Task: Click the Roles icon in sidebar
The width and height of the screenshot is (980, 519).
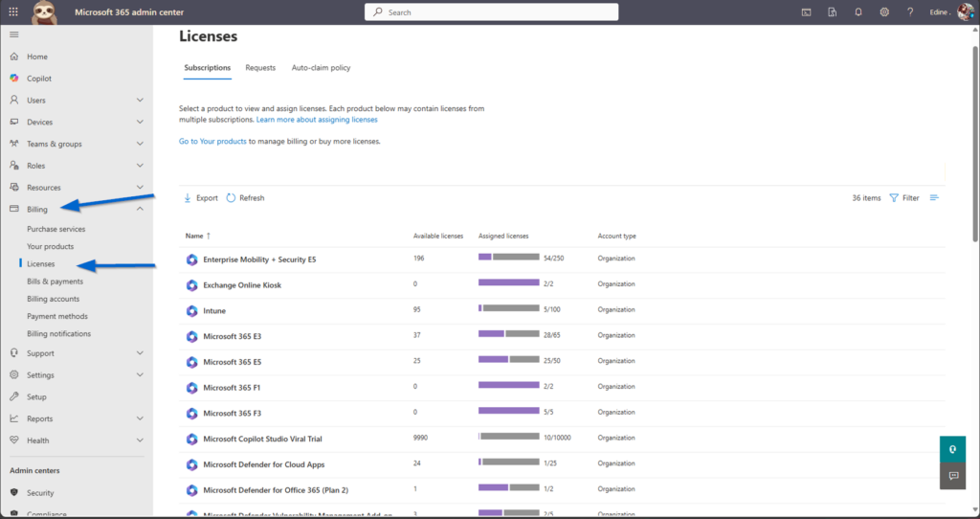Action: tap(14, 166)
